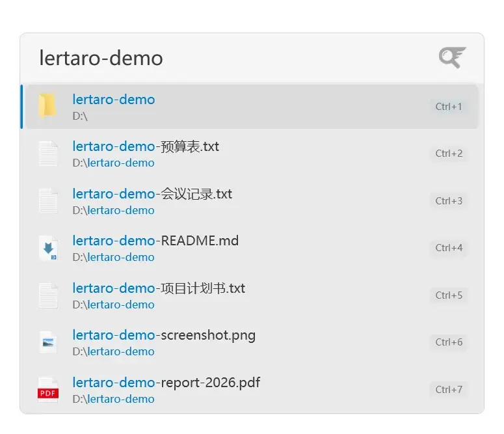Viewport: 504px width, 434px height.
Task: Click the Ctrl+1 hotkey badge
Action: [449, 107]
